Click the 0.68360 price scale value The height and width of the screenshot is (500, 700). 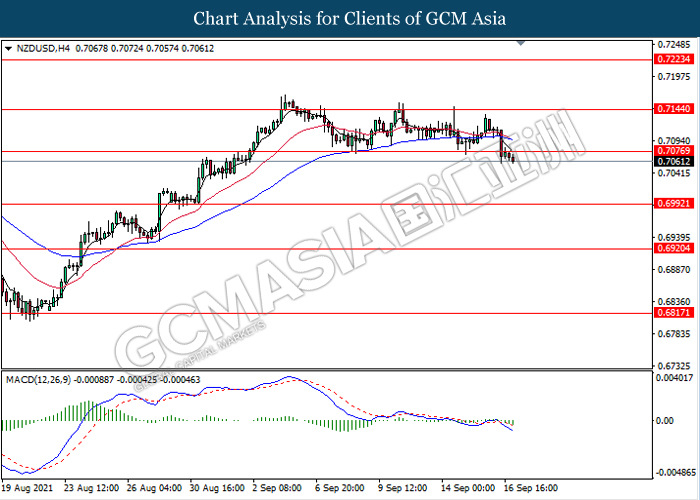(x=674, y=302)
